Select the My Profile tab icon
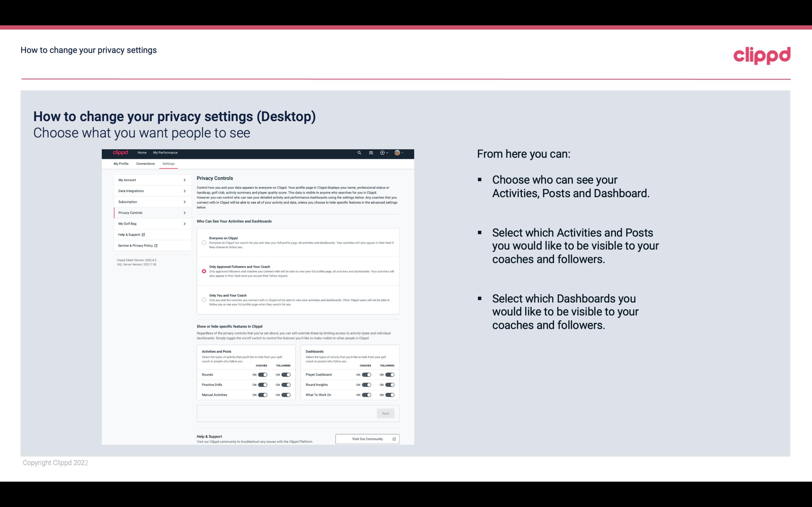Image resolution: width=812 pixels, height=507 pixels. (x=121, y=163)
